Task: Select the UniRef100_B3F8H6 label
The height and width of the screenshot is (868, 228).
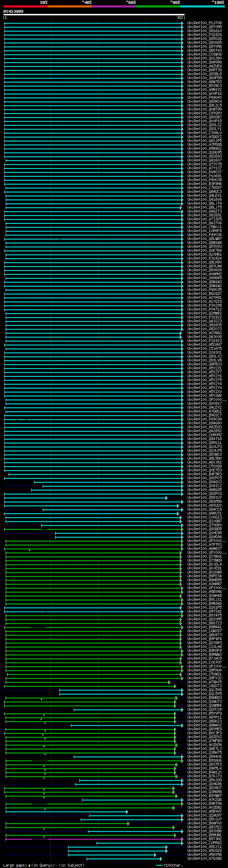Action: coord(204,184)
